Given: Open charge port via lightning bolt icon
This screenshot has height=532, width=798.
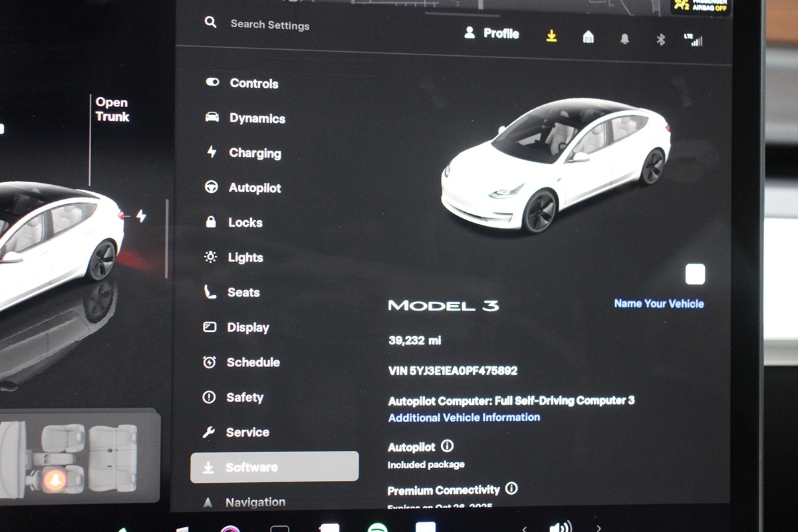Looking at the screenshot, I should click(x=141, y=216).
